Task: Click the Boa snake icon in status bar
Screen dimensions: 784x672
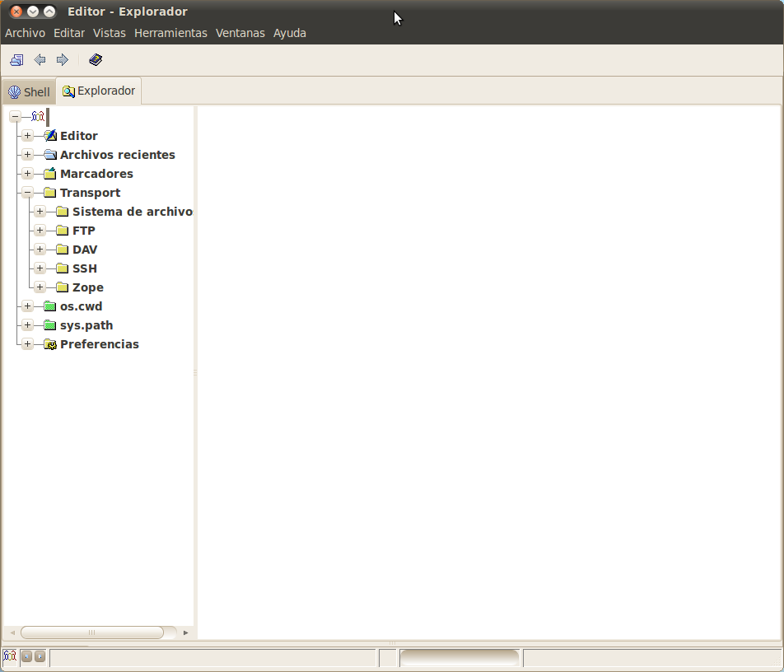Action: click(x=10, y=656)
